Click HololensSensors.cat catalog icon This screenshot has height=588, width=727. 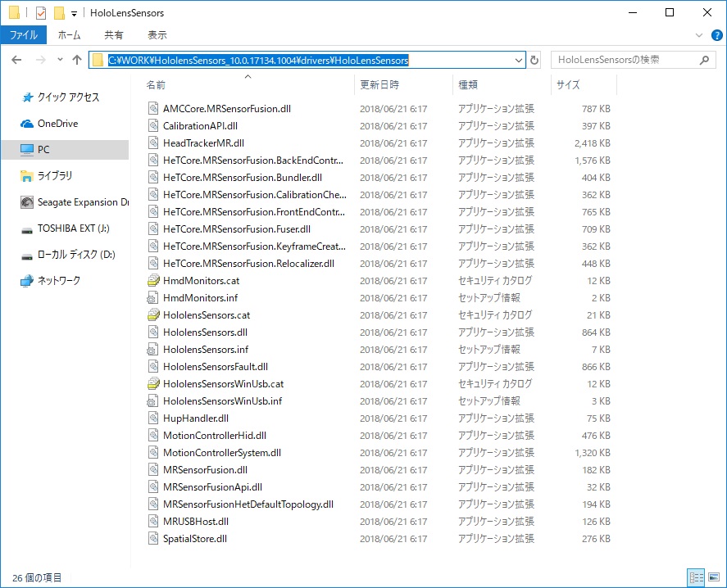click(153, 315)
